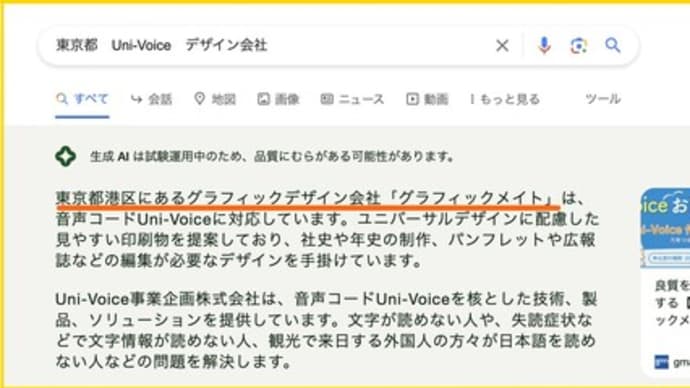Click the play icon beside 動画
The image size is (690, 388).
[x=412, y=99]
